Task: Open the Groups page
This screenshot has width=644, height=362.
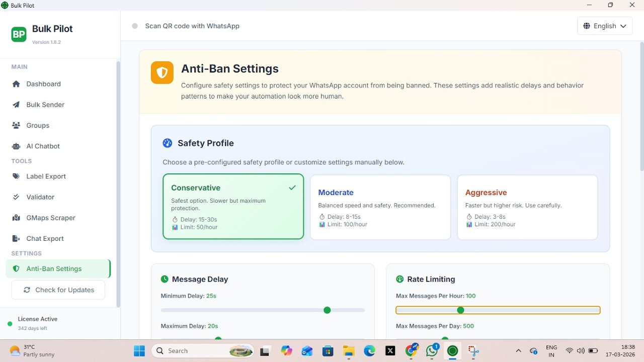Action: click(58, 125)
